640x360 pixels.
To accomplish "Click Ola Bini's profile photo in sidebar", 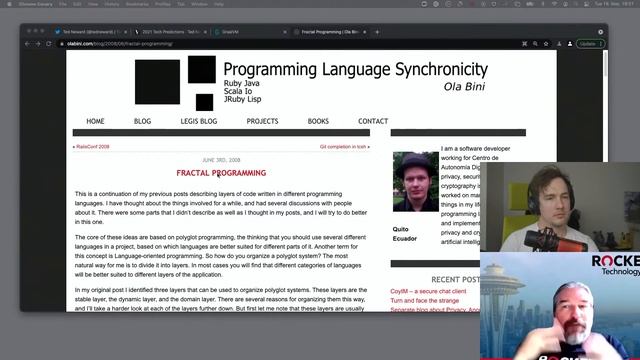I will pos(416,182).
